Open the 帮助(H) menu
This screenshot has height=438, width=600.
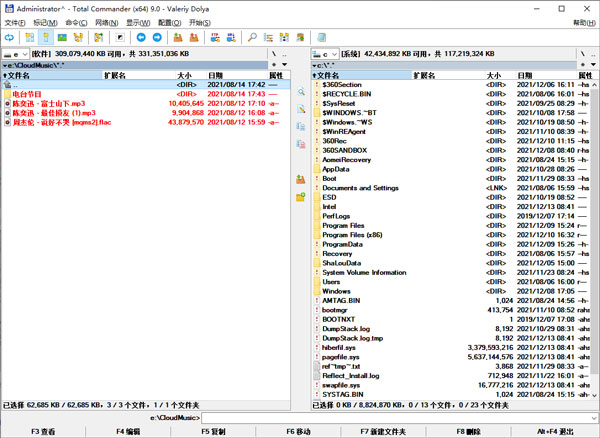click(584, 23)
